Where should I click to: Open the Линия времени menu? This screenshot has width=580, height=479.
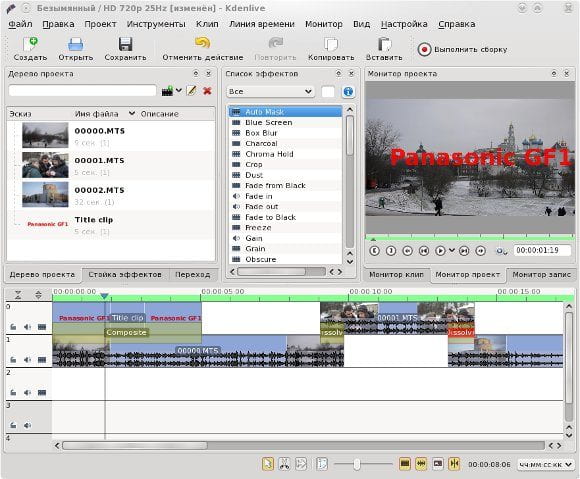coord(262,24)
